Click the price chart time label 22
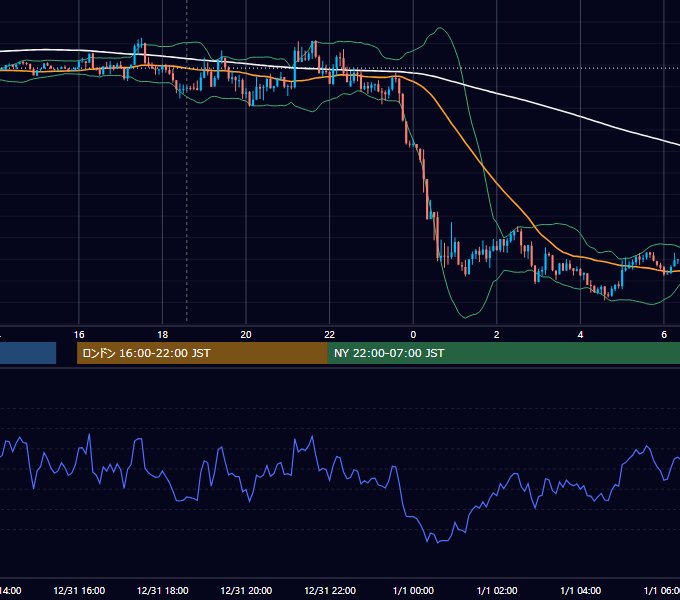The height and width of the screenshot is (600, 680). (x=330, y=335)
